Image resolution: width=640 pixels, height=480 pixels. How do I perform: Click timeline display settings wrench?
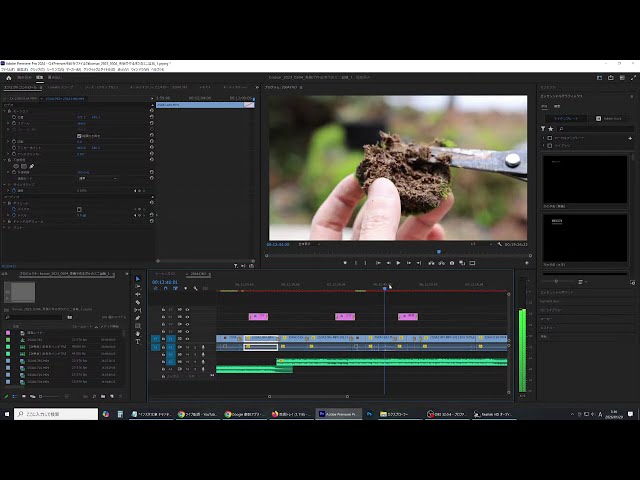[x=196, y=288]
